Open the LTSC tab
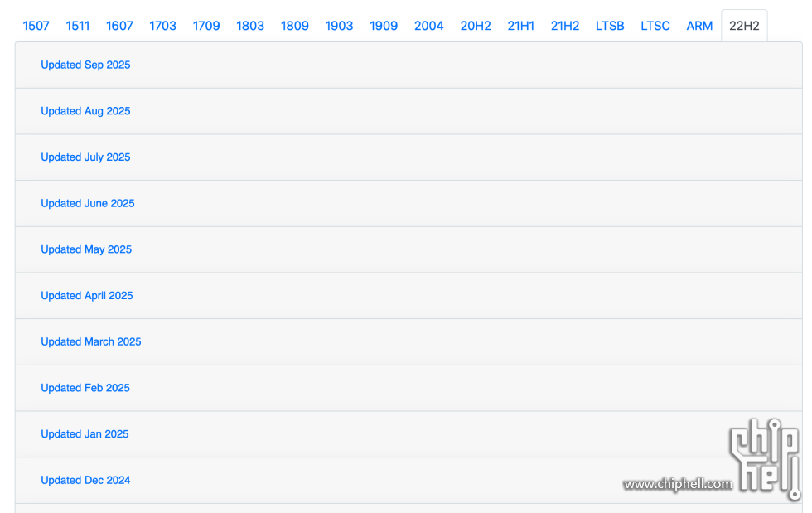 [655, 26]
